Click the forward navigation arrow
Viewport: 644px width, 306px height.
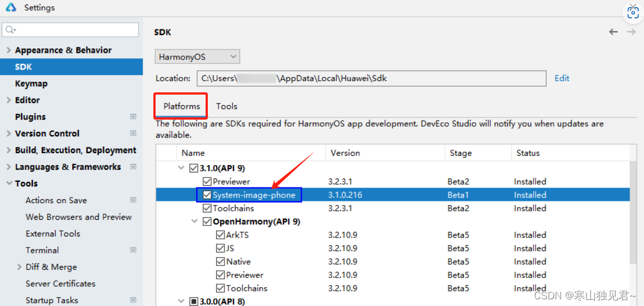point(631,32)
